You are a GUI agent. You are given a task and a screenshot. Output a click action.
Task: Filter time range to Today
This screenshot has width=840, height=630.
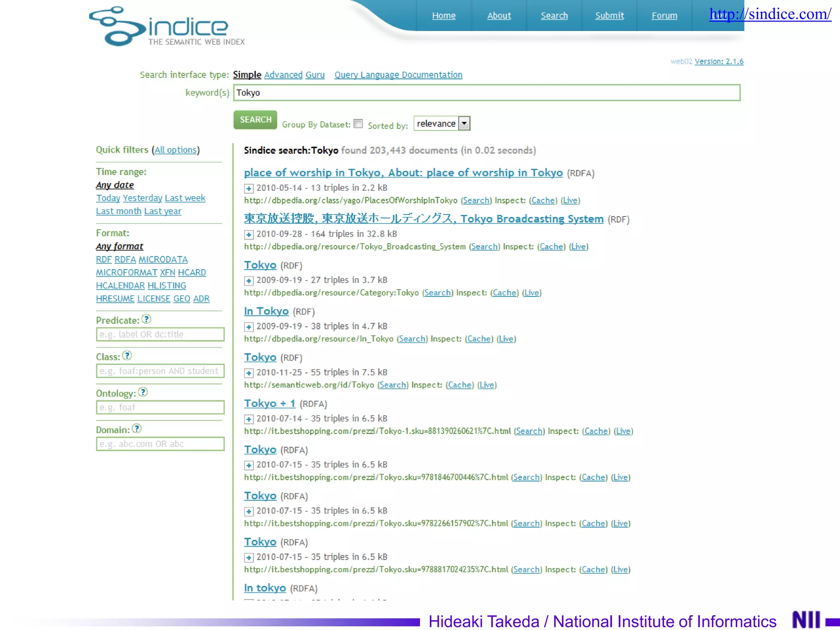[108, 198]
